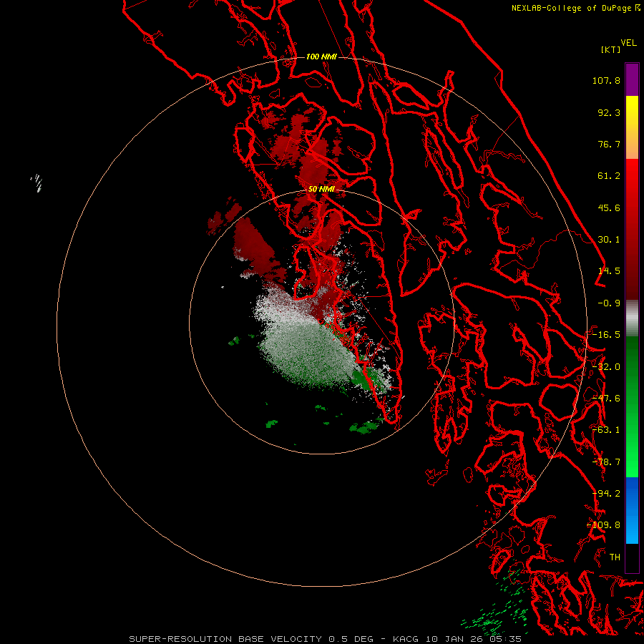The width and height of the screenshot is (644, 644).
Task: Click the 14.5 legend value
Action: click(609, 271)
